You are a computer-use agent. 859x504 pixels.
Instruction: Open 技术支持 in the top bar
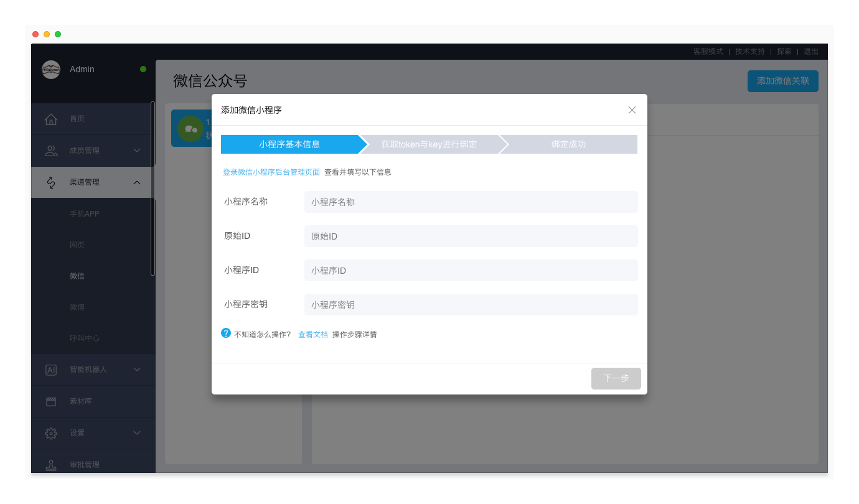[749, 51]
